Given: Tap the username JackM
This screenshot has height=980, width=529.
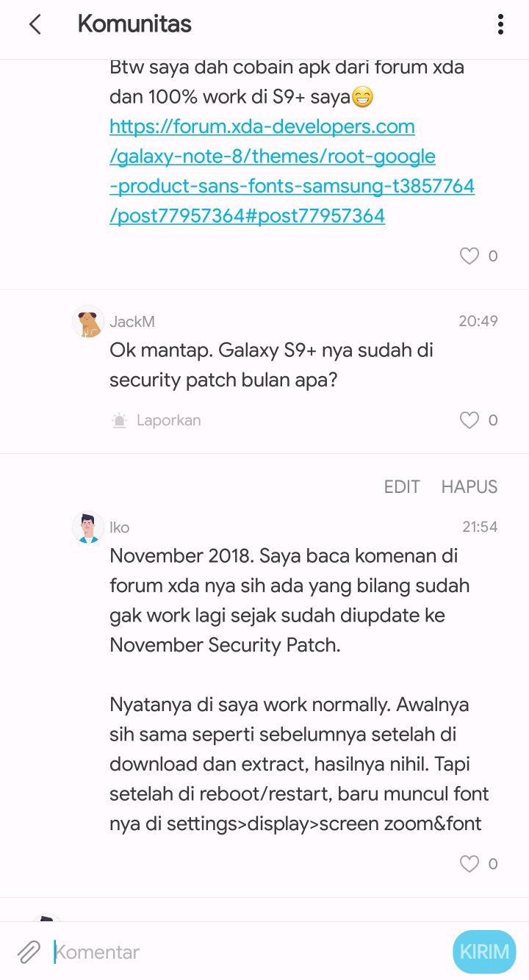Looking at the screenshot, I should [132, 321].
